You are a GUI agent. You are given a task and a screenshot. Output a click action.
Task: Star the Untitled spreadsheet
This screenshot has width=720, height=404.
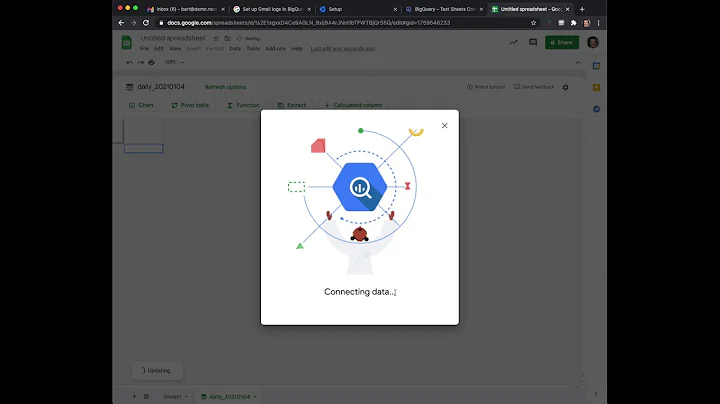pos(216,39)
